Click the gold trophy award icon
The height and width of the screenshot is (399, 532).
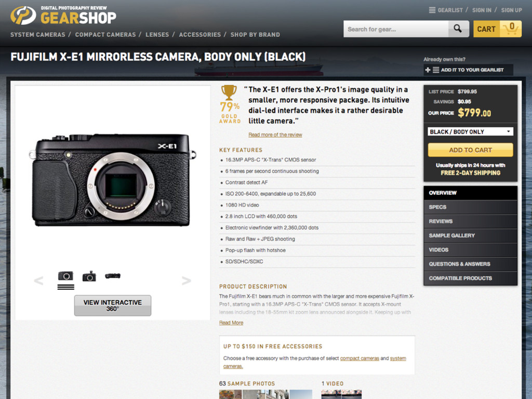[229, 92]
